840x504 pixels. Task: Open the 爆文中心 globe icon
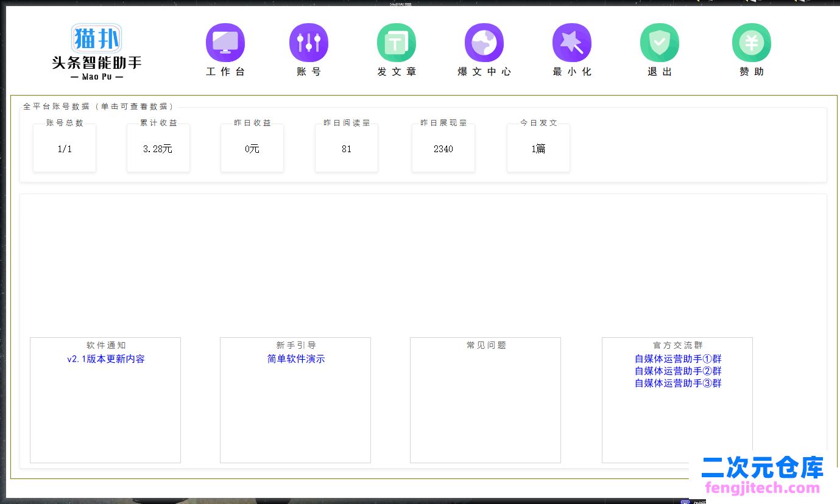[484, 43]
